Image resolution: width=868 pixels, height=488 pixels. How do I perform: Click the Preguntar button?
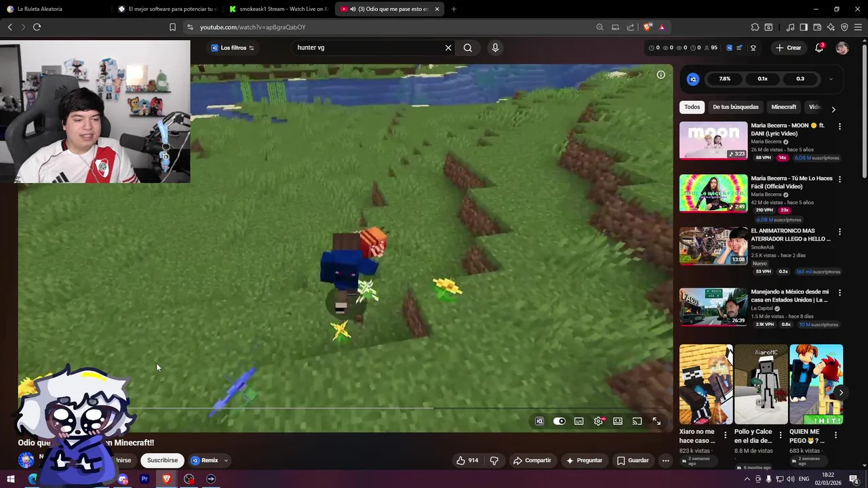click(584, 460)
